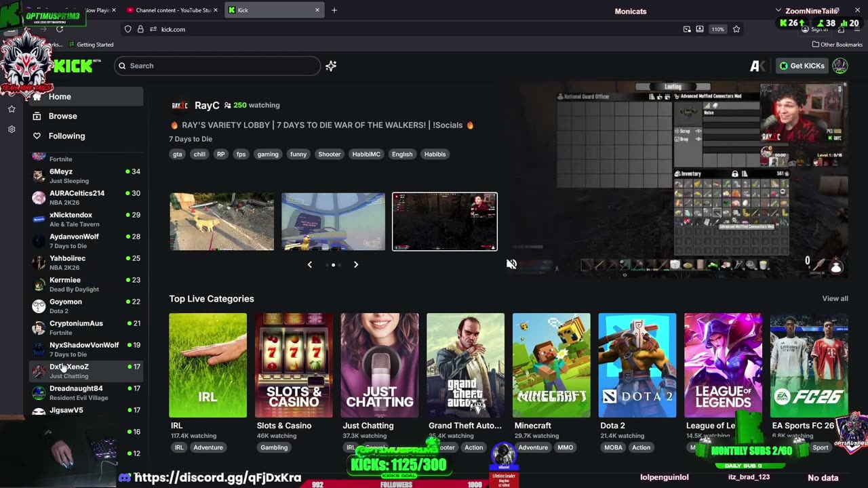Click the sparkle AI icon beside search
Screen dimensions: 868x488
click(x=331, y=66)
